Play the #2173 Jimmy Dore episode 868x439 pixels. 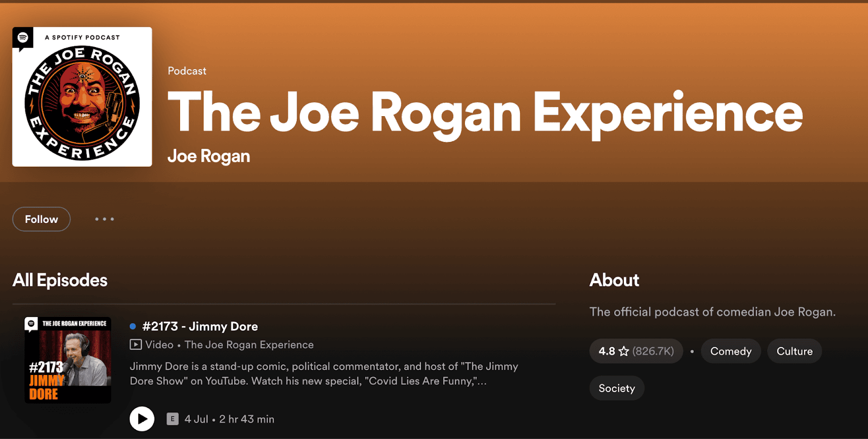click(142, 419)
